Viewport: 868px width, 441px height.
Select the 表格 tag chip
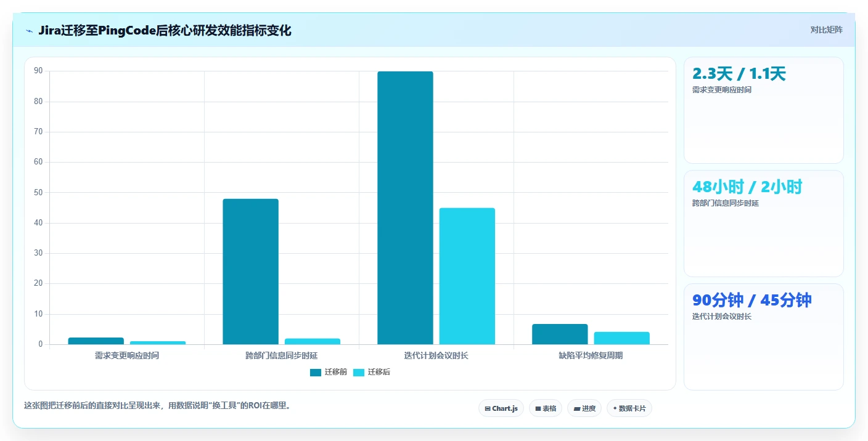[546, 408]
